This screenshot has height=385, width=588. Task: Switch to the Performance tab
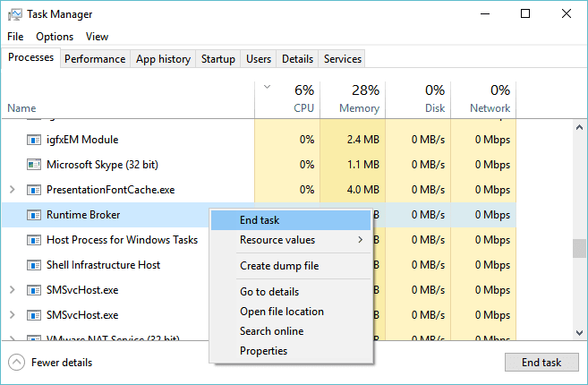(95, 59)
